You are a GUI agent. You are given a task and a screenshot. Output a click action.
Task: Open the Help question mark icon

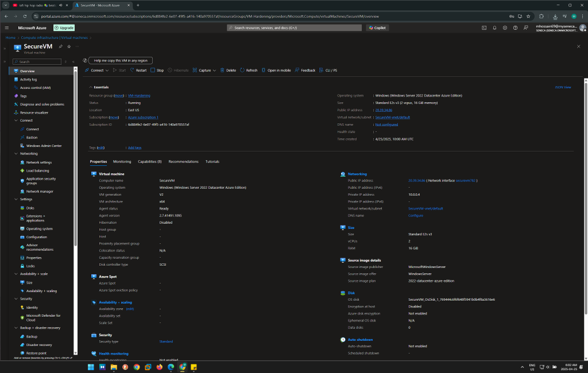(515, 28)
